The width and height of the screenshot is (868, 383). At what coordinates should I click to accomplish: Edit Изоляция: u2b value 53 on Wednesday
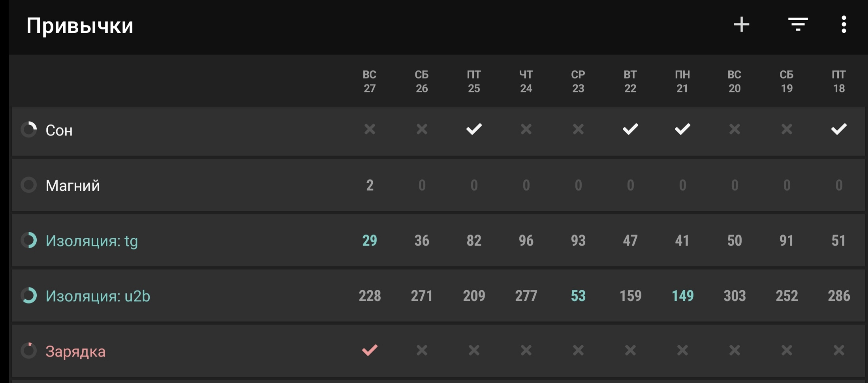coord(578,296)
